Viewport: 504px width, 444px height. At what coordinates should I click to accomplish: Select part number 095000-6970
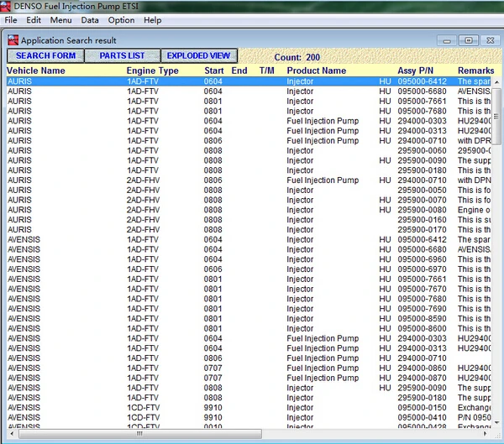tap(422, 269)
